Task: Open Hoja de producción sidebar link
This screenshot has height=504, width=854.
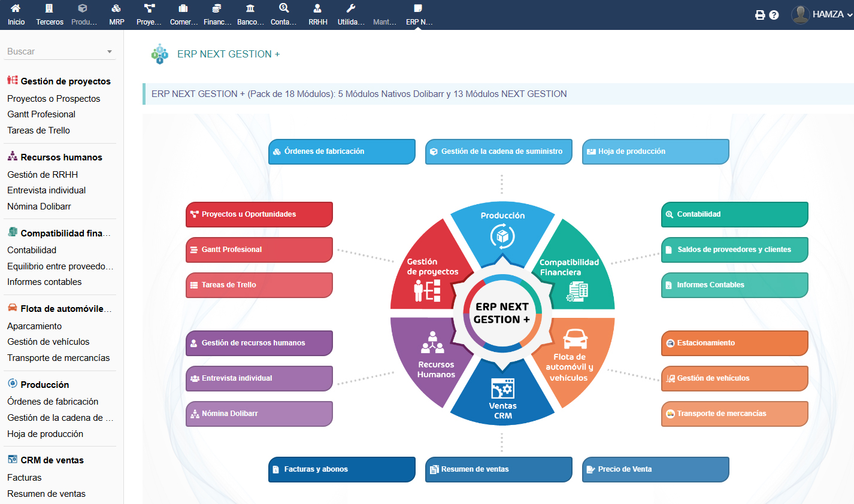Action: pos(45,434)
